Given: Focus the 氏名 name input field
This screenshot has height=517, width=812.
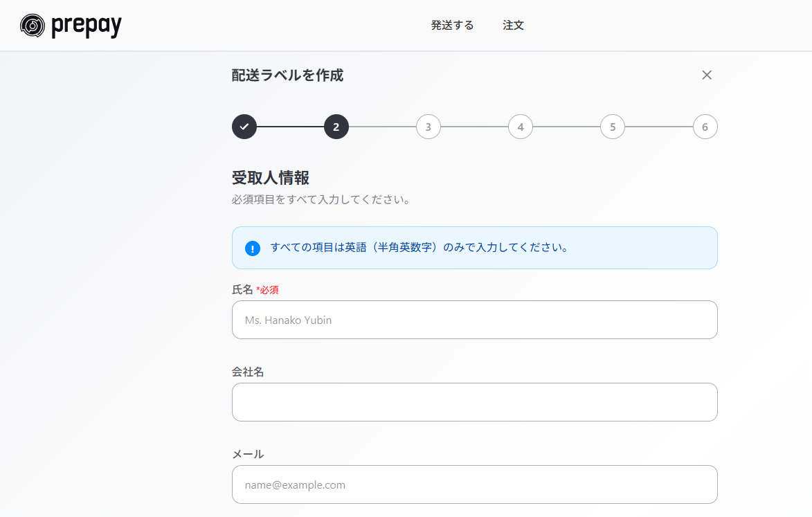Looking at the screenshot, I should click(474, 320).
